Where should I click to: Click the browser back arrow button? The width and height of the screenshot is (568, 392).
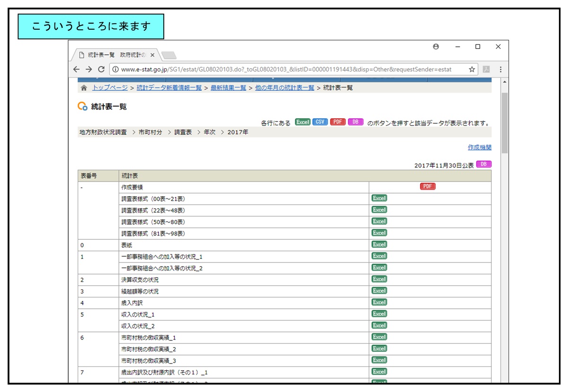(77, 69)
